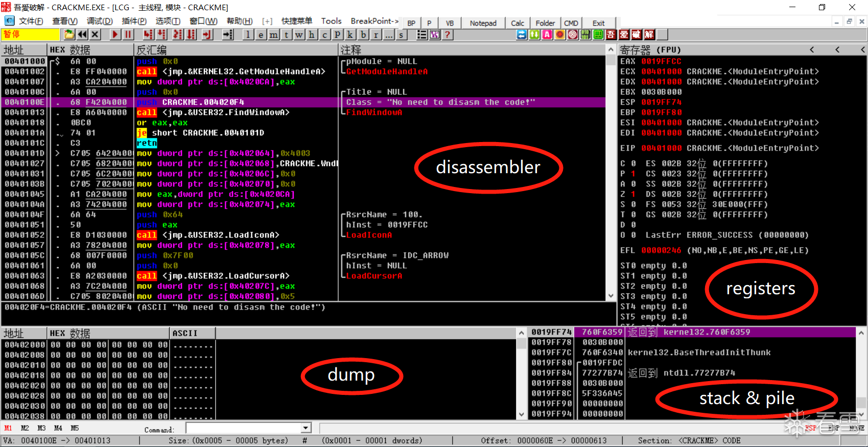Click the green up-down arrows plugin icon

(x=534, y=35)
